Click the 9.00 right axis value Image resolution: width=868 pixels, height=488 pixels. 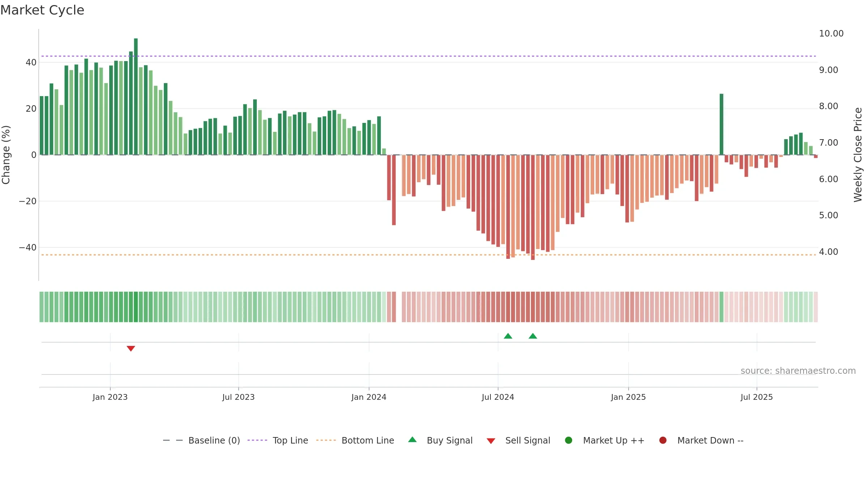[829, 70]
